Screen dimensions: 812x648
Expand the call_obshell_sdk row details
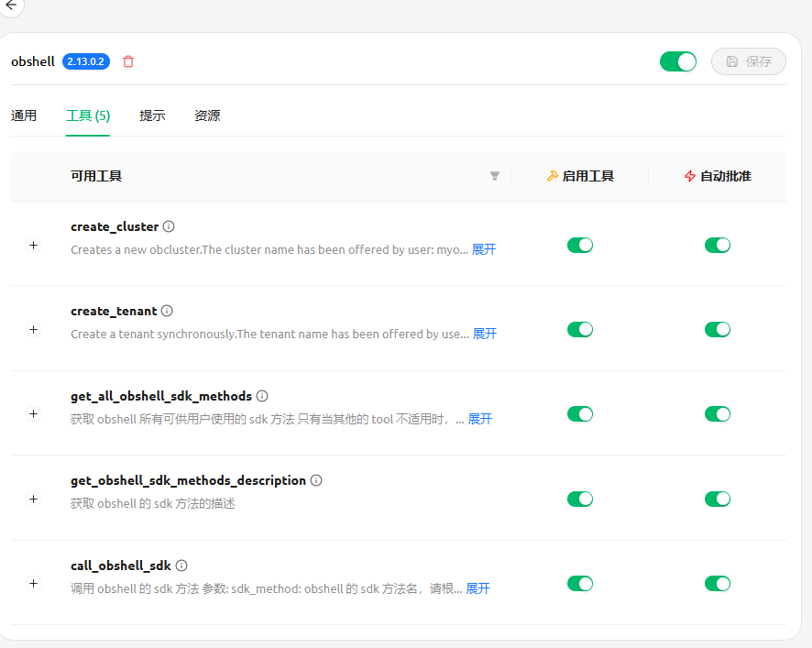click(x=34, y=584)
